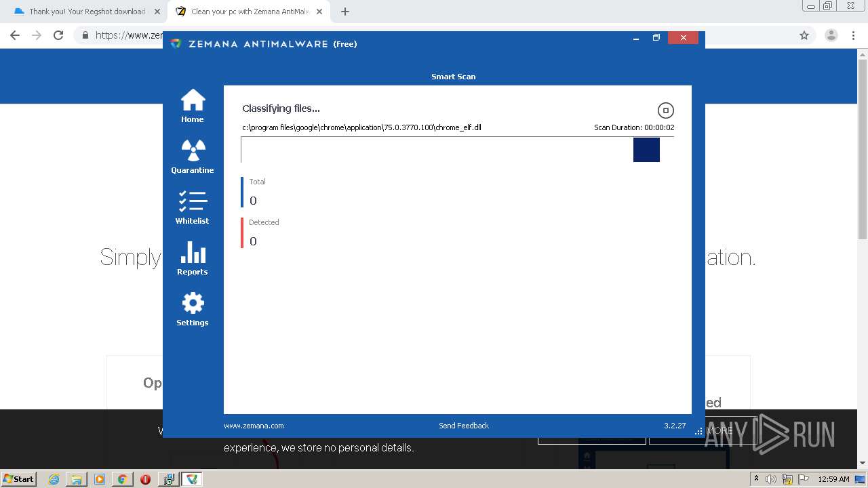Open a new Chrome tab
Viewport: 868px width, 488px height.
pyautogui.click(x=345, y=12)
